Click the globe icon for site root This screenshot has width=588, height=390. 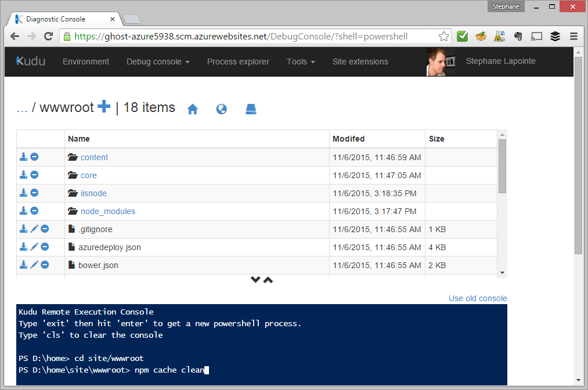tap(221, 109)
